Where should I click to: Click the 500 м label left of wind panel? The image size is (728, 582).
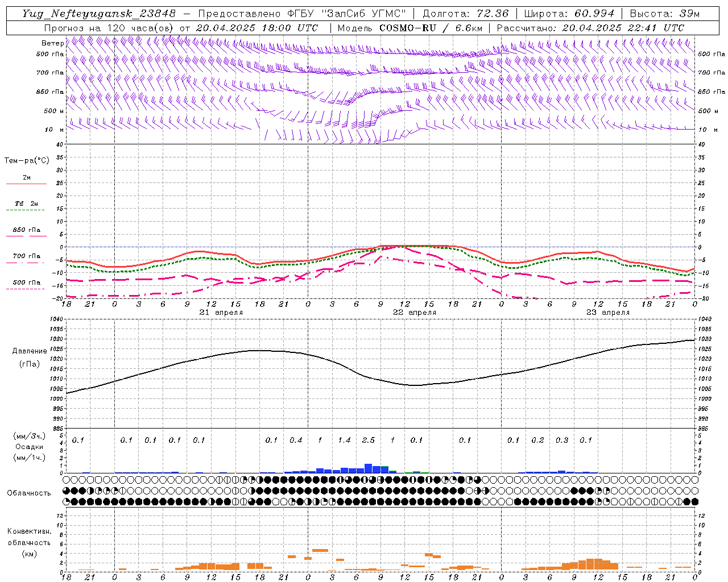click(x=54, y=111)
